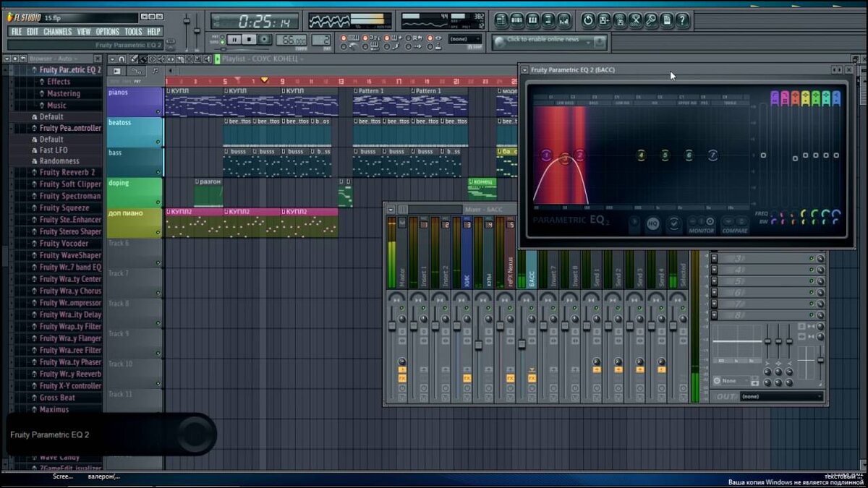868x488 pixels.
Task: Toggle playlist snap magnet icon
Action: [x=121, y=59]
